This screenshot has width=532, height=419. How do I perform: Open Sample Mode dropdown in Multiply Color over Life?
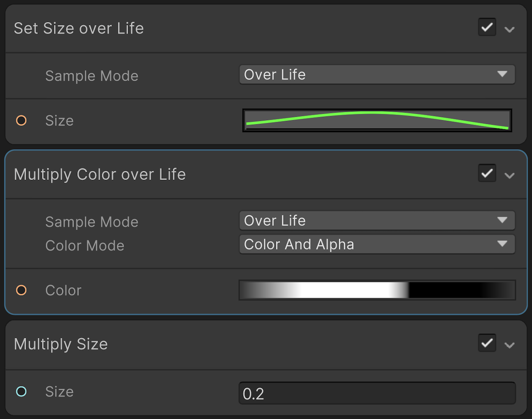[x=377, y=220]
